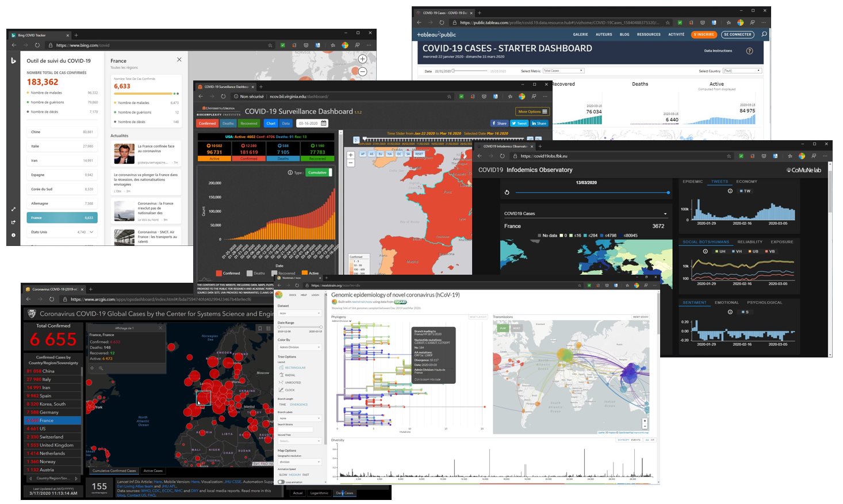Select the EU region button on Virginia map

coord(381,154)
